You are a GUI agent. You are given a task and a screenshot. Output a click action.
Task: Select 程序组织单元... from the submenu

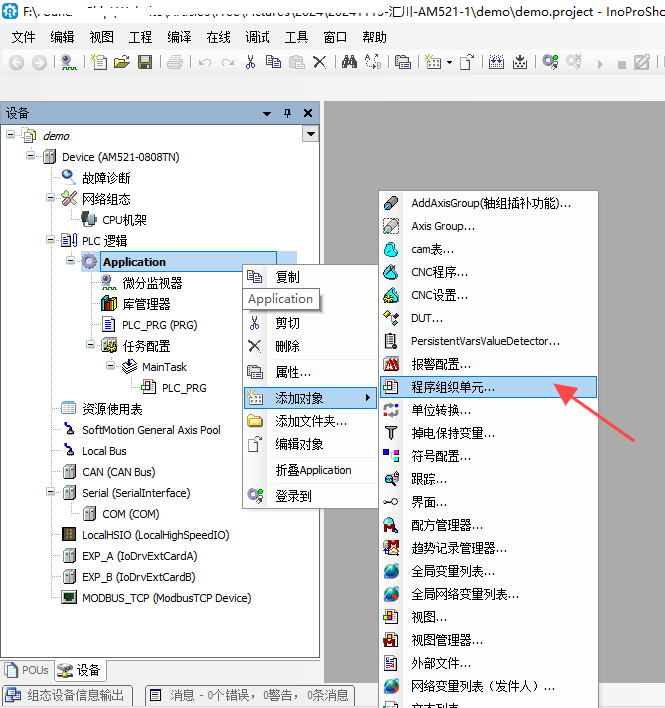tap(453, 387)
